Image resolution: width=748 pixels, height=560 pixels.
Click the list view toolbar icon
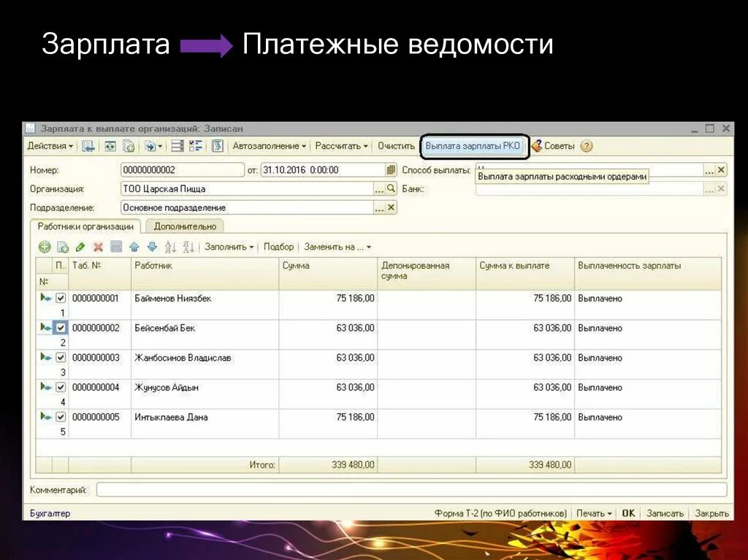pos(178,146)
